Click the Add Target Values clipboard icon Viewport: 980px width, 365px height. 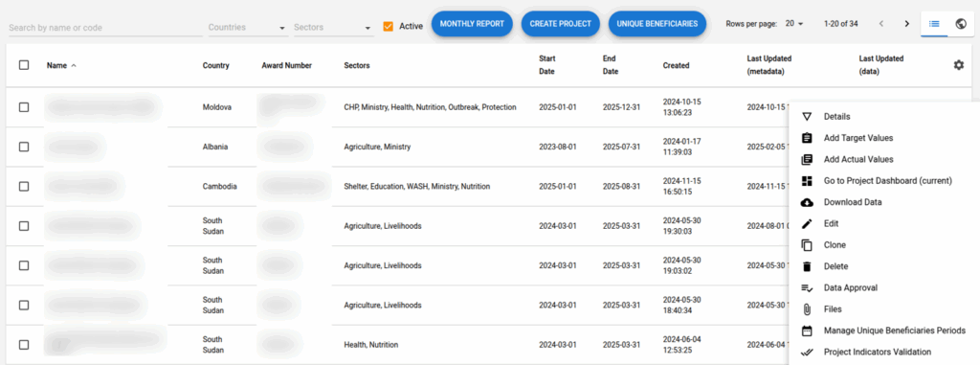click(x=806, y=138)
